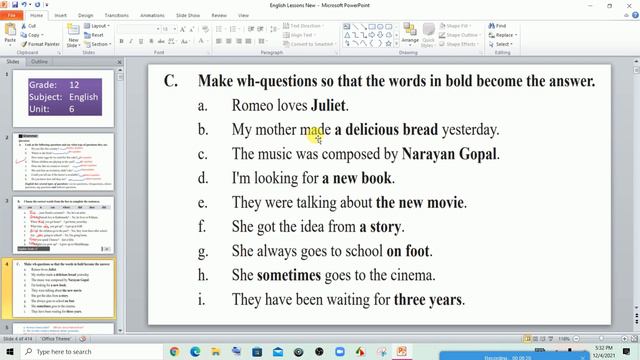The height and width of the screenshot is (360, 640).
Task: Switch to the Animations tab
Action: (x=152, y=15)
